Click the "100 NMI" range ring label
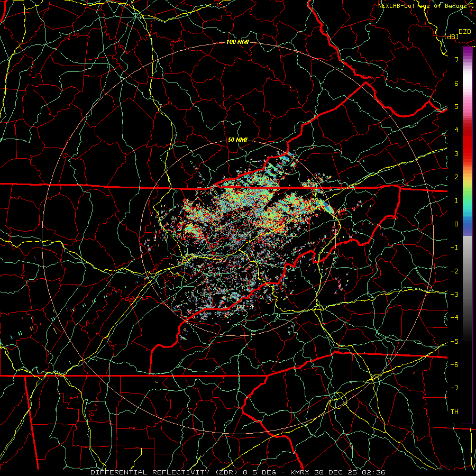Screen dimensions: 476x476 (237, 42)
